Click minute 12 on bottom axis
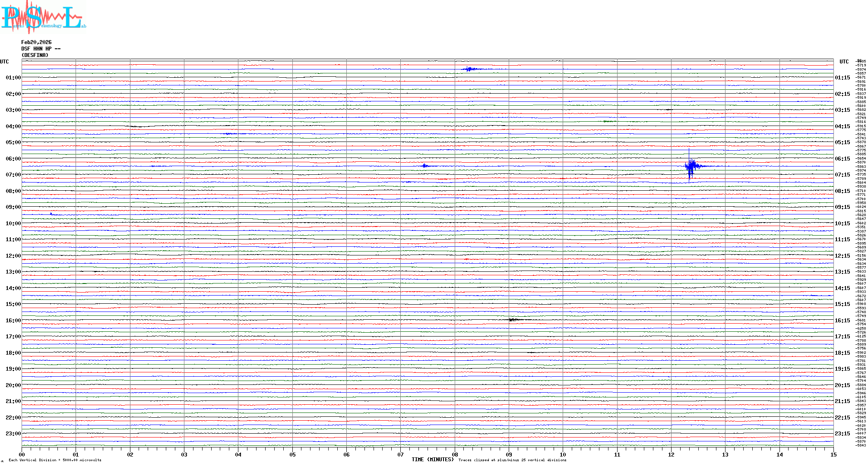Screen dimensions: 868x466 coord(671,455)
